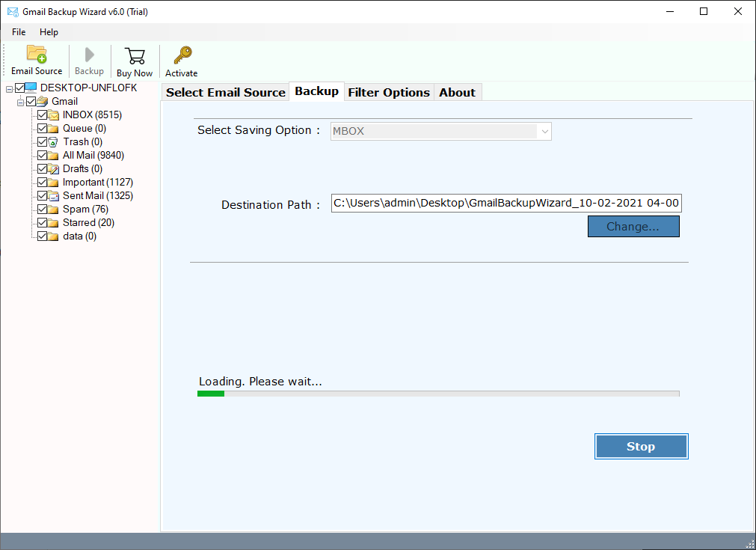Click the data folder icon
The image size is (756, 550).
click(x=54, y=236)
